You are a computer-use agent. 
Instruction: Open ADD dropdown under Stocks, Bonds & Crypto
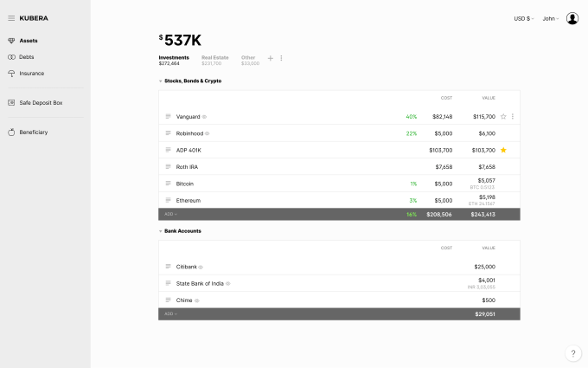[x=170, y=214]
